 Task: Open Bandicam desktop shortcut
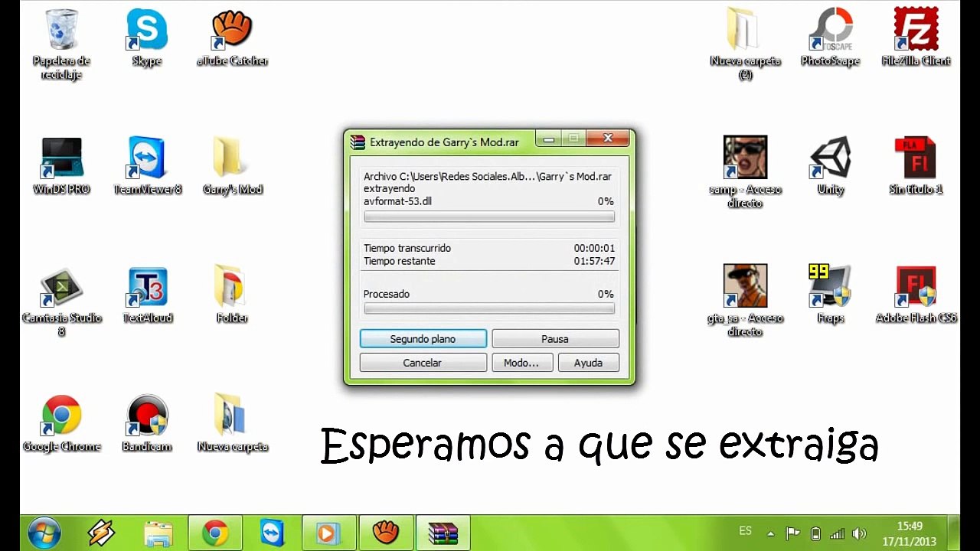147,423
